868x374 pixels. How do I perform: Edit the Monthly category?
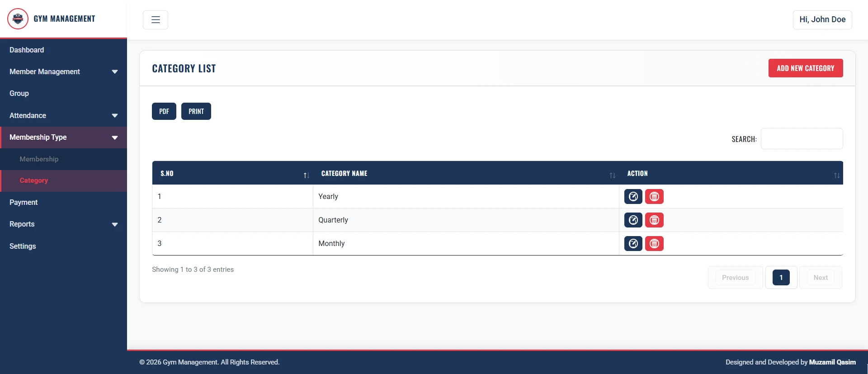[x=633, y=244]
